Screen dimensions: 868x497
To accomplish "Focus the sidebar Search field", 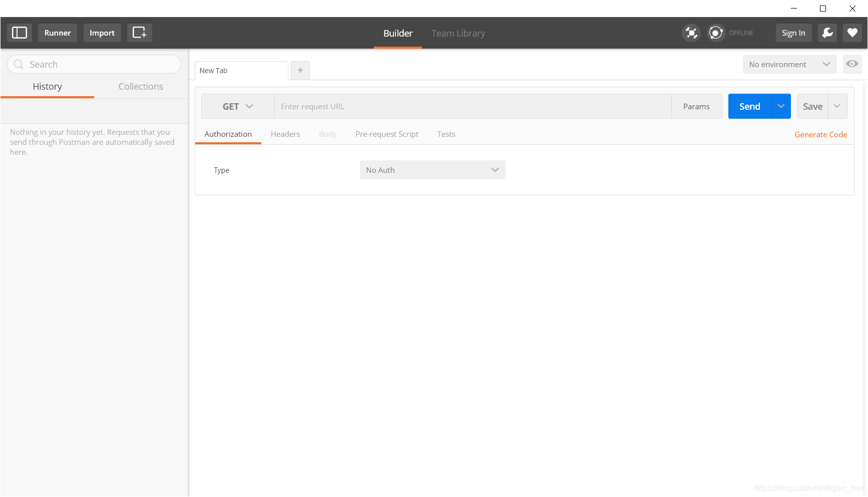I will click(x=94, y=64).
